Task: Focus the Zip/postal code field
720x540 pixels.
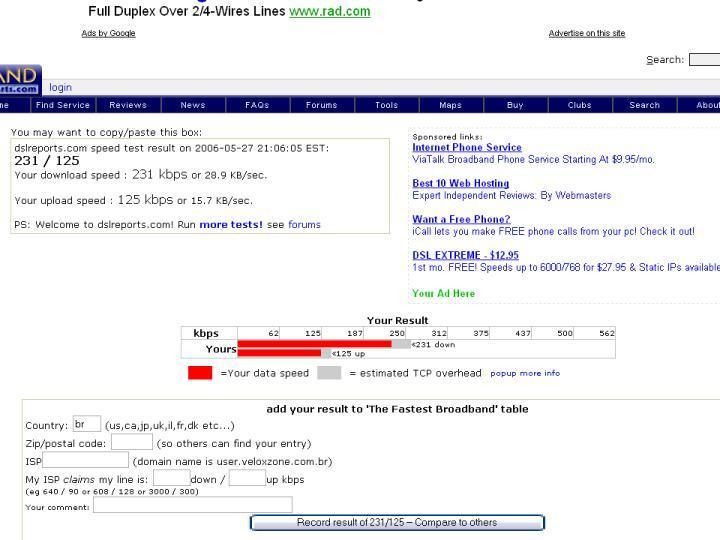Action: tap(131, 442)
